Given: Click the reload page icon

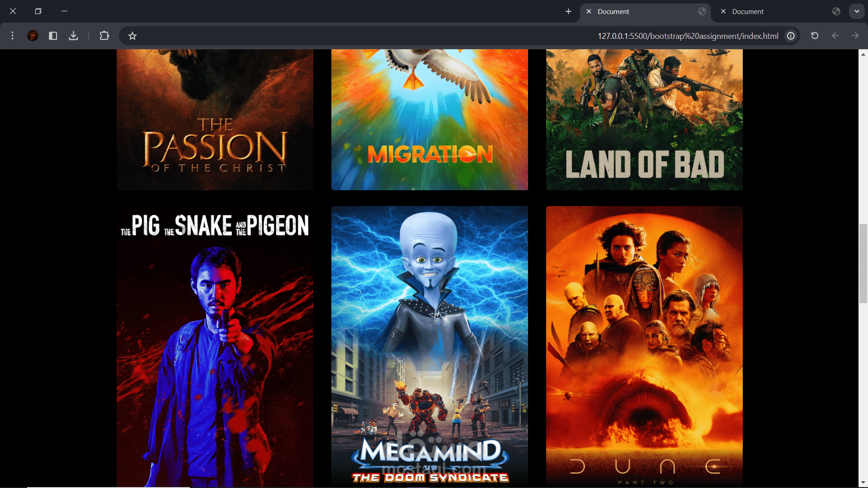Looking at the screenshot, I should point(815,36).
